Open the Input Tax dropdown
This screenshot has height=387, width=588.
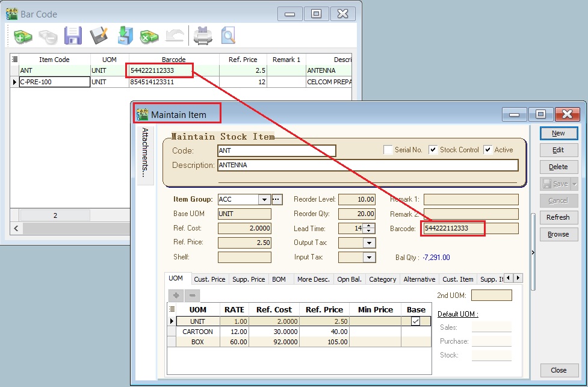[370, 257]
